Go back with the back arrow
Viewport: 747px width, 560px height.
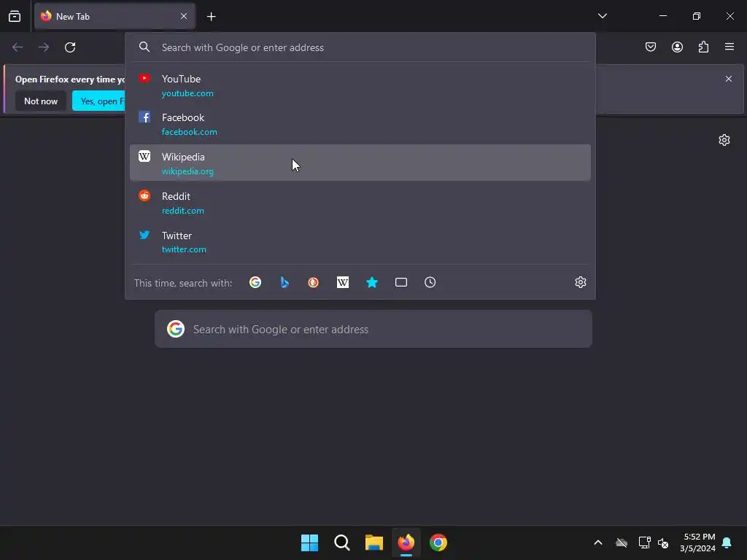(x=18, y=47)
